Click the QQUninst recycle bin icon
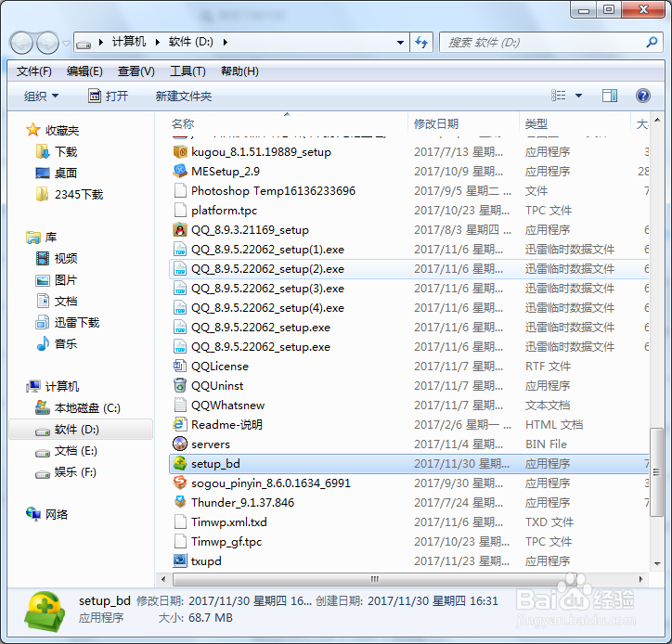 180,385
